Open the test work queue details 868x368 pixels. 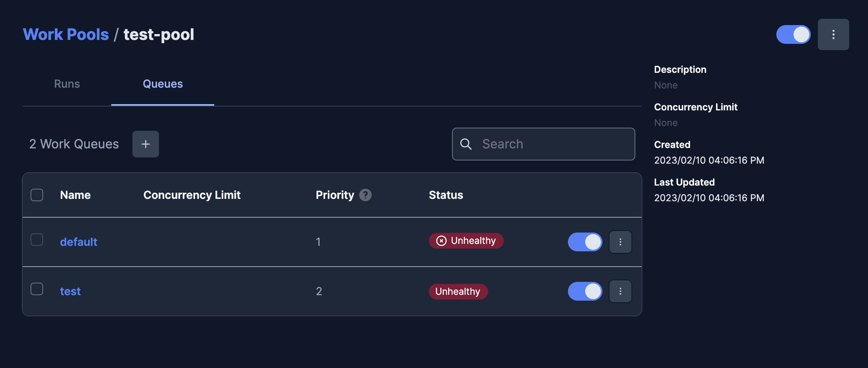70,291
